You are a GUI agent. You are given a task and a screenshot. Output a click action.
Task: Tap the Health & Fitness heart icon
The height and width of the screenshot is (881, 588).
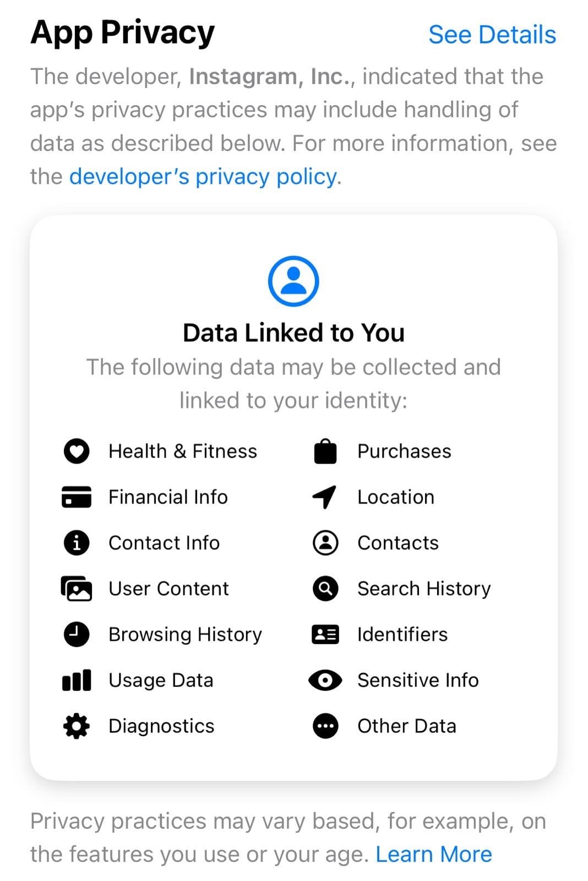pos(77,452)
